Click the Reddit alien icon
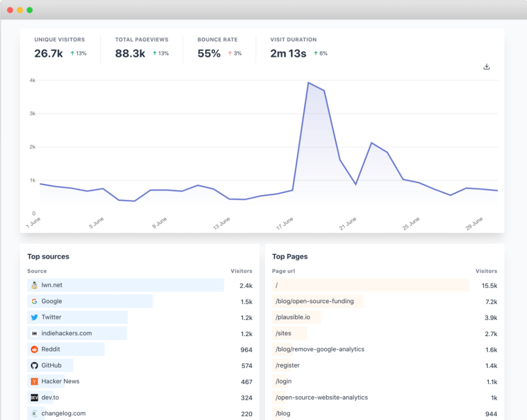The height and width of the screenshot is (420, 527). pyautogui.click(x=34, y=349)
